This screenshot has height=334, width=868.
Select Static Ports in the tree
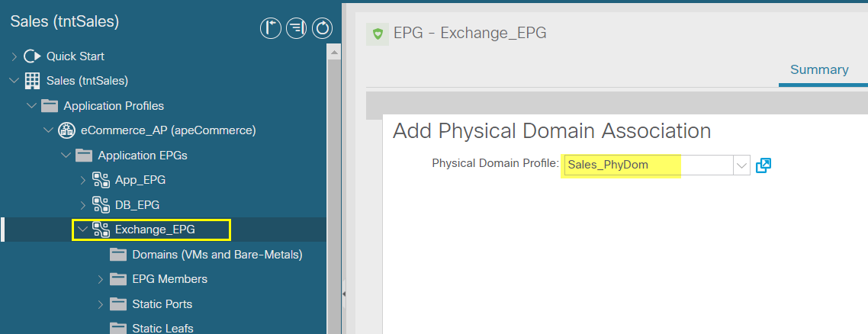(x=162, y=304)
